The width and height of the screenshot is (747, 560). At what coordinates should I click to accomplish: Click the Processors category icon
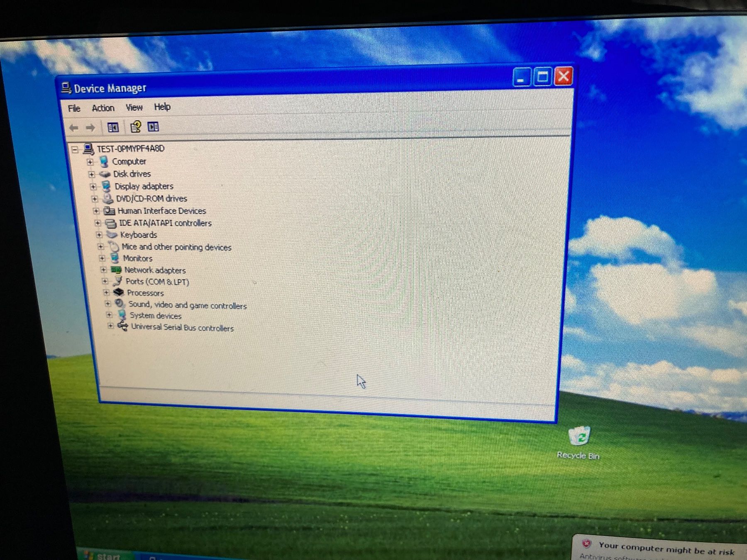coord(119,292)
